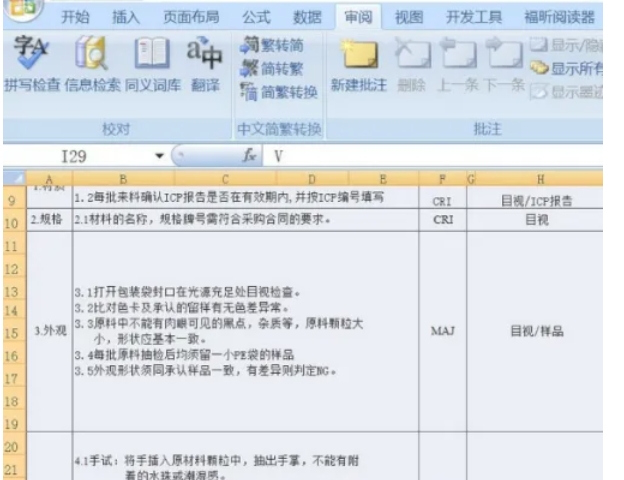Select column D header
Screen dimensions: 624x480
[x=312, y=179]
